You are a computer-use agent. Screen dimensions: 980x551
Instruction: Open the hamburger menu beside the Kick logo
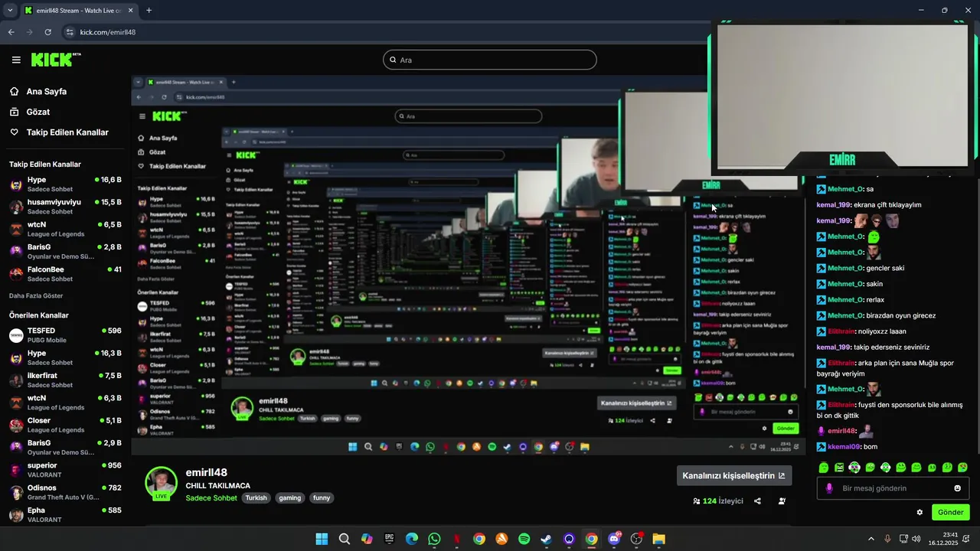click(16, 60)
